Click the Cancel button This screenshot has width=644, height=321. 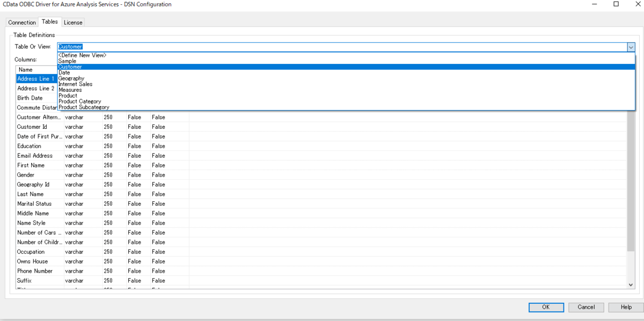(586, 307)
